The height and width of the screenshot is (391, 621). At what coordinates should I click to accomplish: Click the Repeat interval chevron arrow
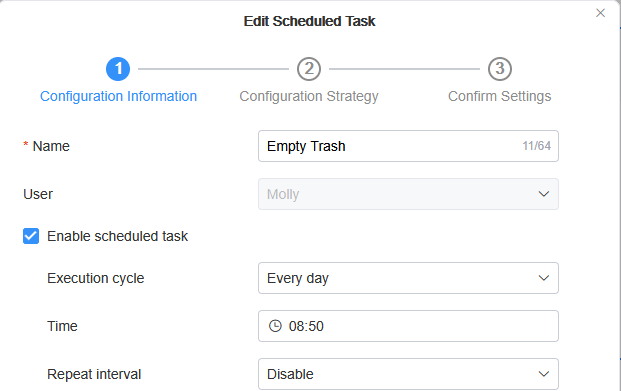click(x=544, y=374)
